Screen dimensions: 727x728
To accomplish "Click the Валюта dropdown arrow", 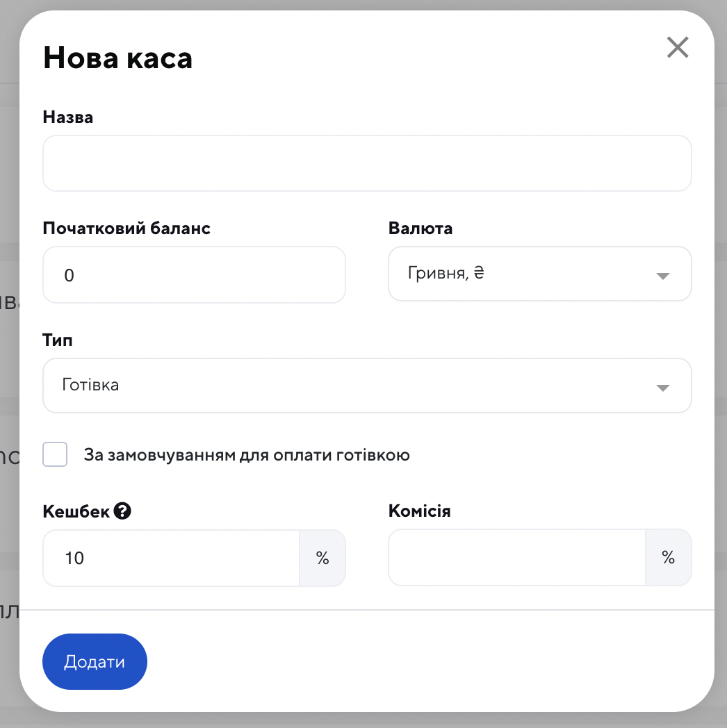I will tap(662, 276).
